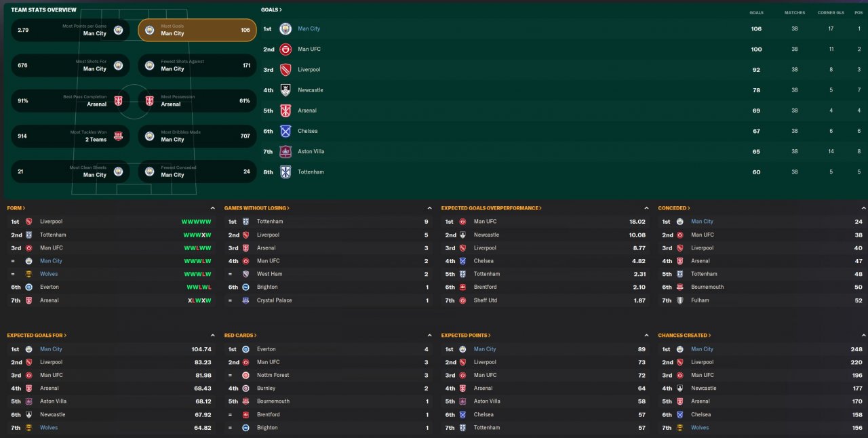
Task: Select the Most Goals stat tile
Action: pyautogui.click(x=197, y=30)
